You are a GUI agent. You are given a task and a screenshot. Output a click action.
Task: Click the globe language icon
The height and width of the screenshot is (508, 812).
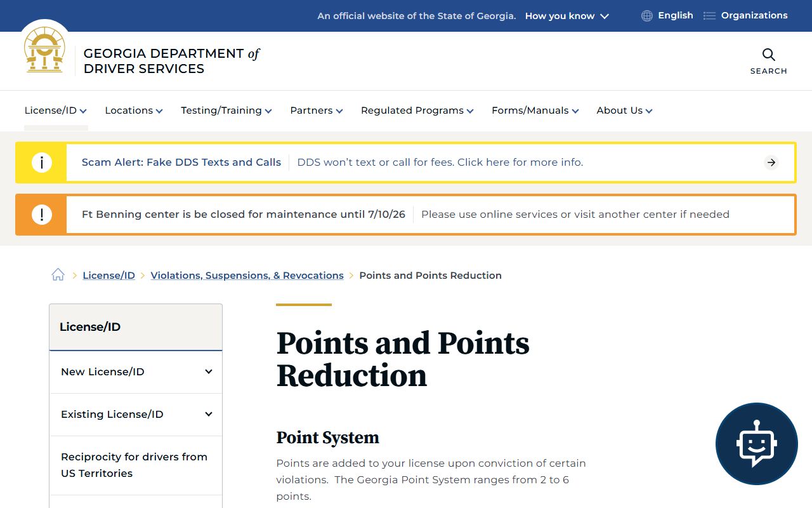click(646, 16)
